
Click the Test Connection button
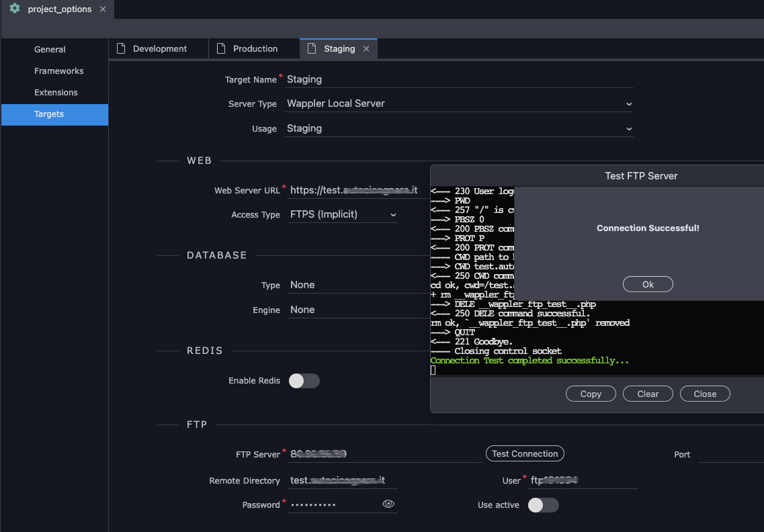tap(525, 454)
